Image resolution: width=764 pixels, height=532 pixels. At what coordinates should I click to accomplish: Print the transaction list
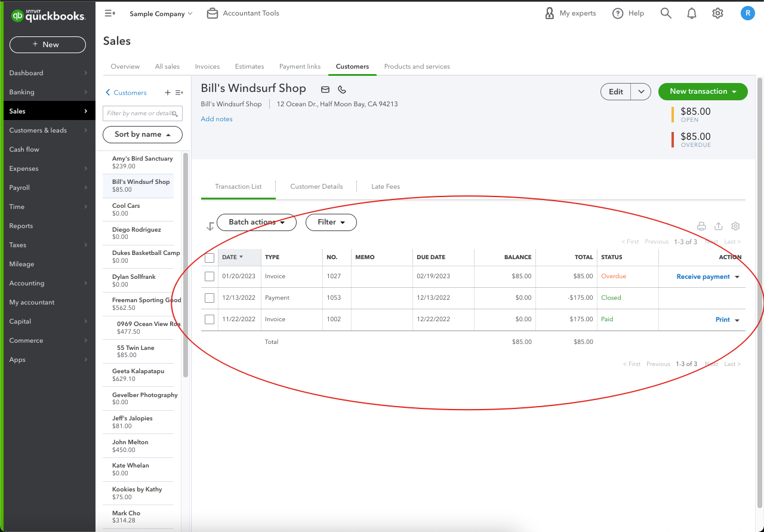pyautogui.click(x=701, y=226)
